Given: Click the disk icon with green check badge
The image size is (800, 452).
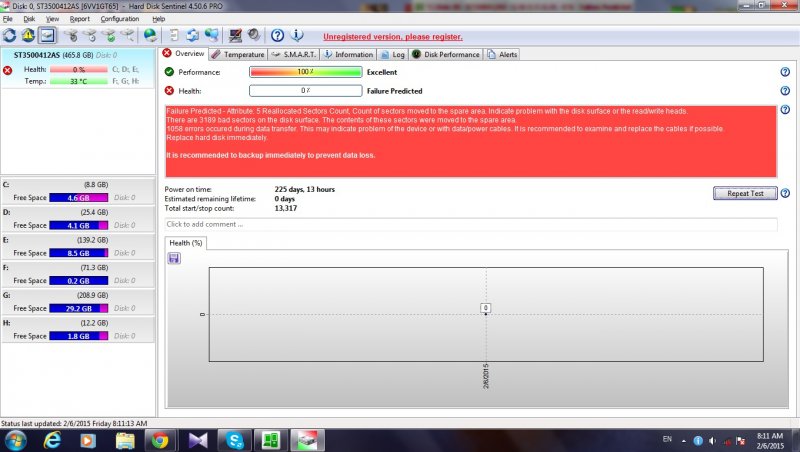Looking at the screenshot, I should [109, 36].
